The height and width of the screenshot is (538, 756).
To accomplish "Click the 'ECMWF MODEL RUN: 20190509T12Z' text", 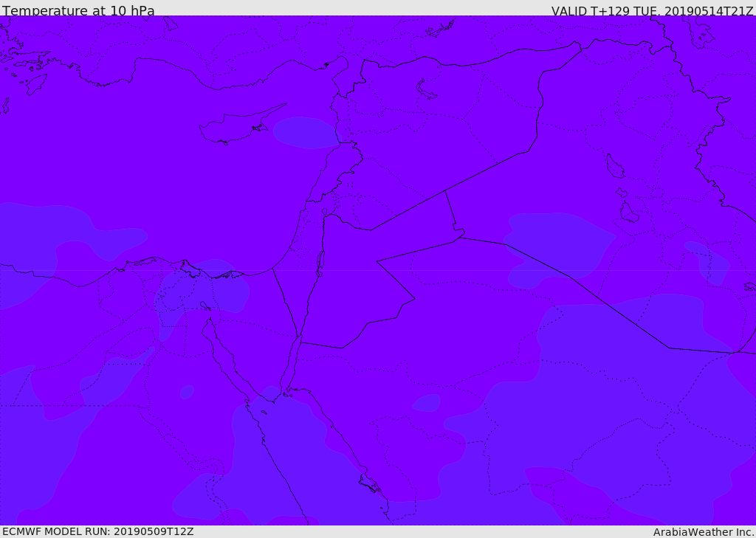I will click(x=98, y=532).
